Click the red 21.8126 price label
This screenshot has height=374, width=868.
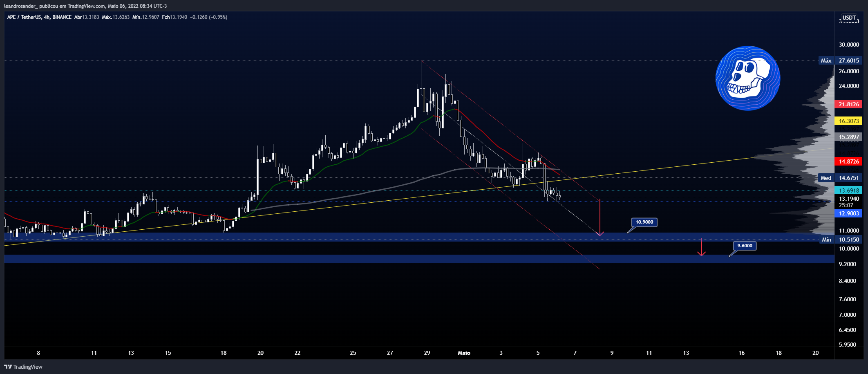coord(849,104)
